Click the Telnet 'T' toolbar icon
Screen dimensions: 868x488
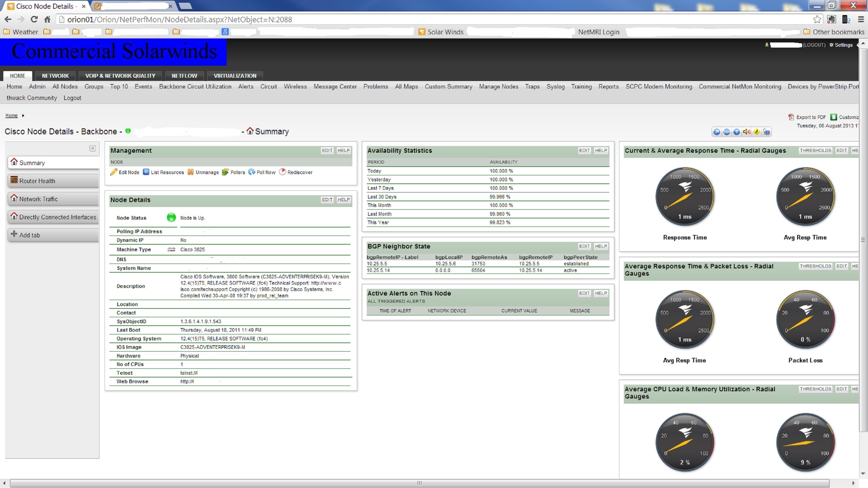coord(737,132)
